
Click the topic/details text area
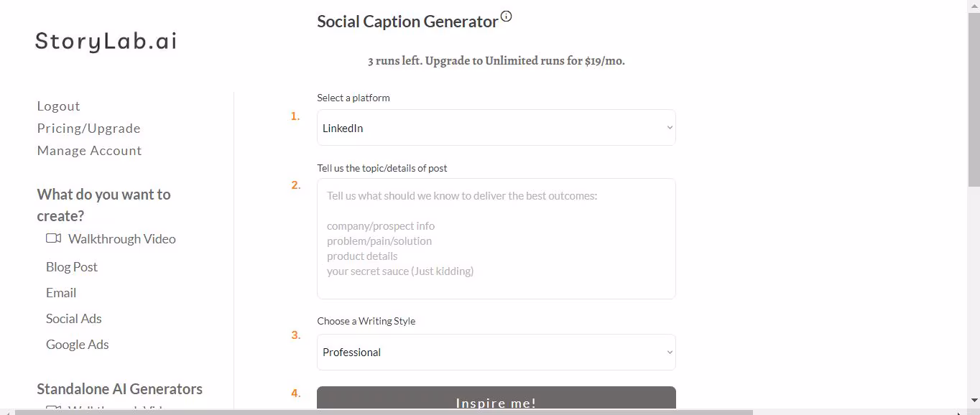496,238
